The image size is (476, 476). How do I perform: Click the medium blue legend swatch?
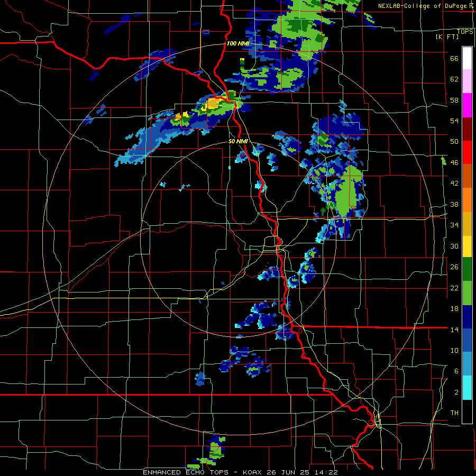pyautogui.click(x=467, y=341)
